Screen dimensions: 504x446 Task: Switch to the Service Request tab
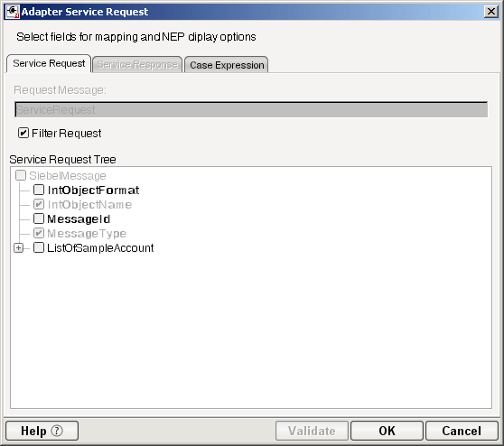click(x=49, y=63)
